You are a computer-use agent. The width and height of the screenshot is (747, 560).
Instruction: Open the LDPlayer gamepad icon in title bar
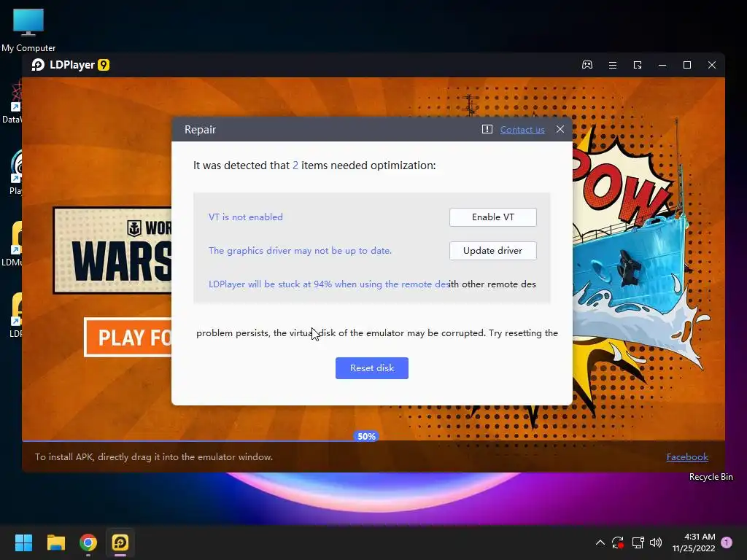pos(587,65)
